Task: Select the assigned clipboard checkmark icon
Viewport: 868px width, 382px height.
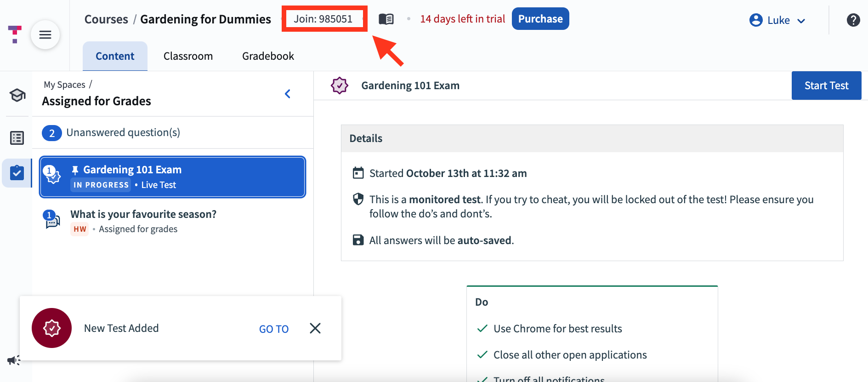Action: (17, 173)
